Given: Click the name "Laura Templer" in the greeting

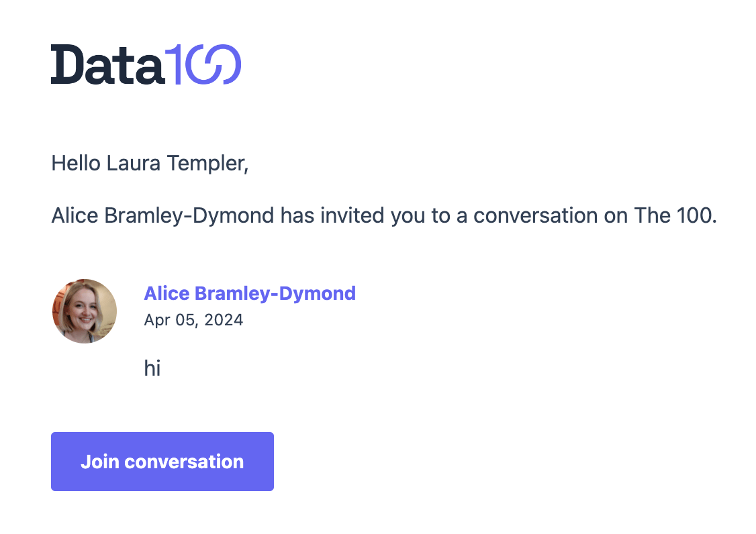Looking at the screenshot, I should (178, 163).
